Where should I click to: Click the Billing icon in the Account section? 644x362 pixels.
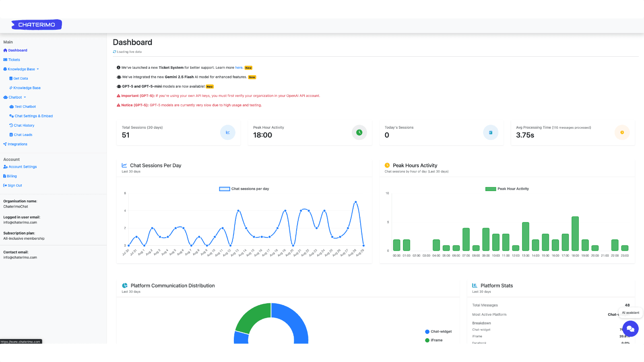tap(5, 176)
